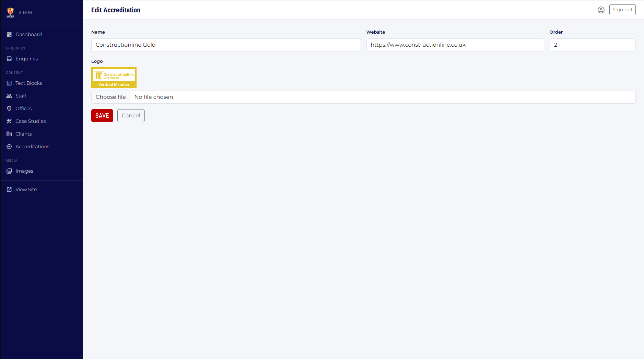Click the Constructionline logo thumbnail
The width and height of the screenshot is (644, 359).
[x=114, y=78]
